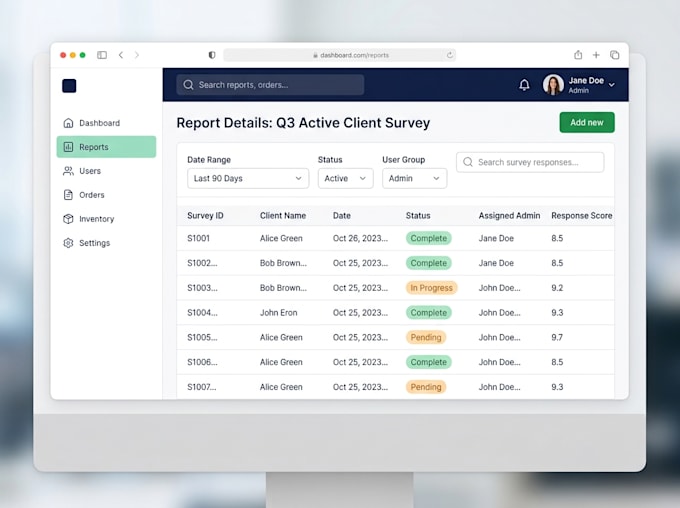Click the Add new button

[x=587, y=122]
